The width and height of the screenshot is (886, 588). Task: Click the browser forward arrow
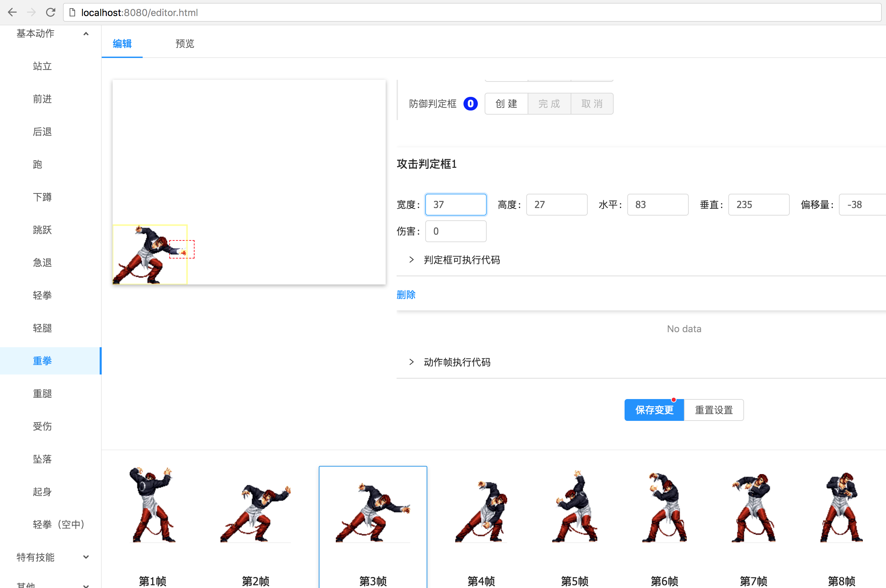(31, 12)
